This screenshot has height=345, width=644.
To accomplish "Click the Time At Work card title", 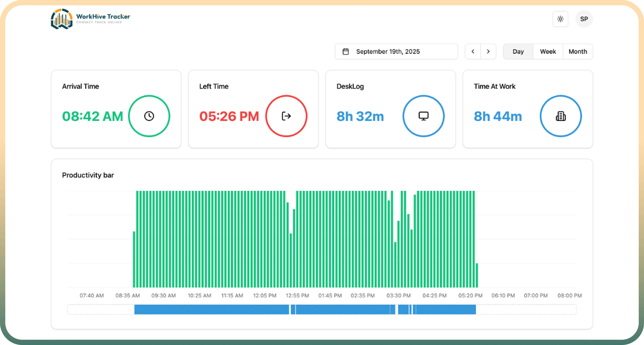I will tap(495, 86).
